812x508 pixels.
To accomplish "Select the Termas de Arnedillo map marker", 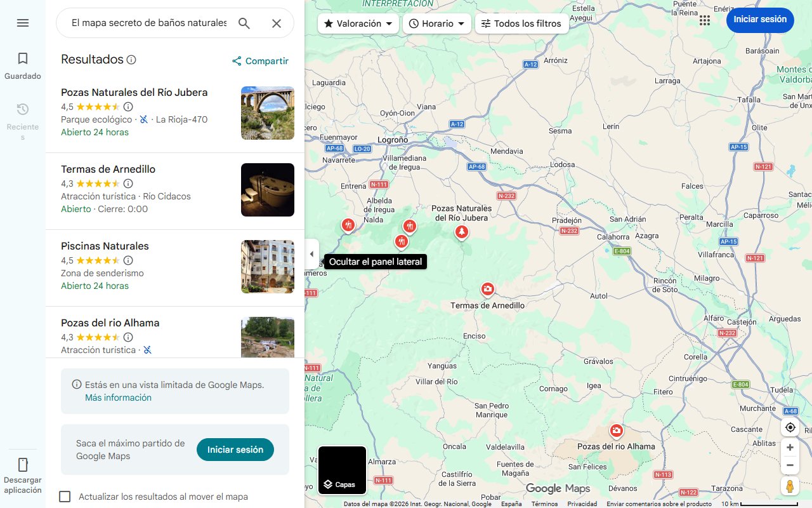I will (x=487, y=289).
